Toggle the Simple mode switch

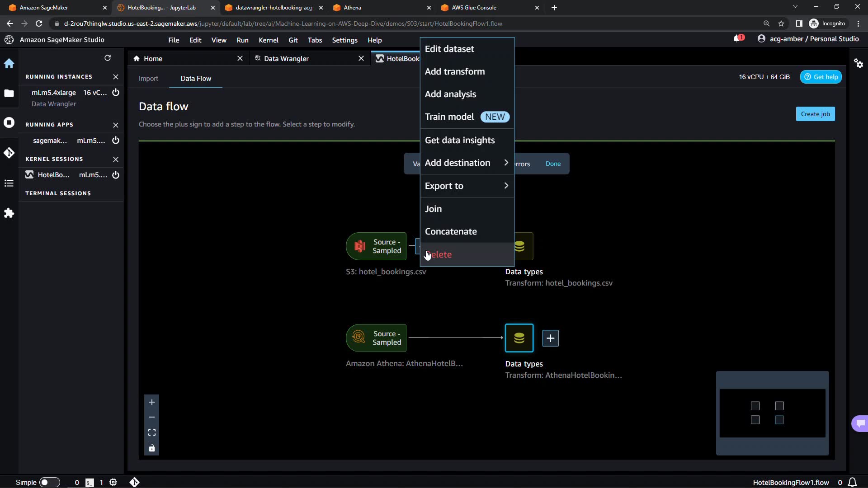[49, 482]
